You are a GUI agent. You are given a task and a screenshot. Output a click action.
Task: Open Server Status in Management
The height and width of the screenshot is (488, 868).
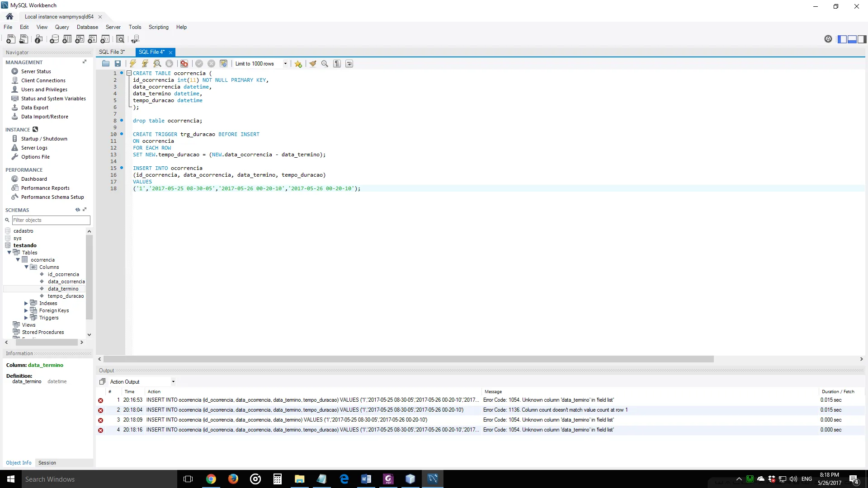(36, 71)
